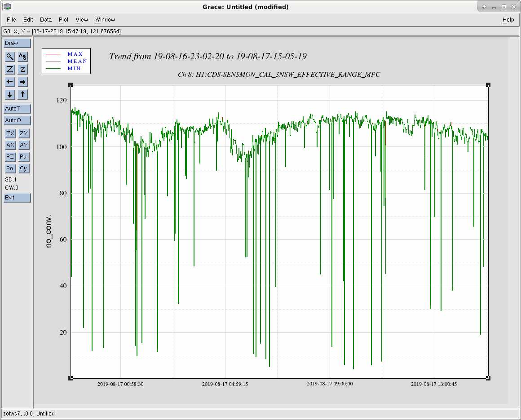This screenshot has width=521, height=420.
Task: Open the Plot menu
Action: [x=63, y=20]
